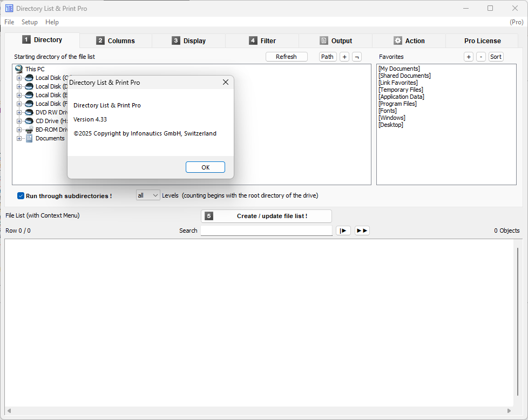Expand the fourth Local Disk node
The image size is (528, 420).
(x=19, y=104)
